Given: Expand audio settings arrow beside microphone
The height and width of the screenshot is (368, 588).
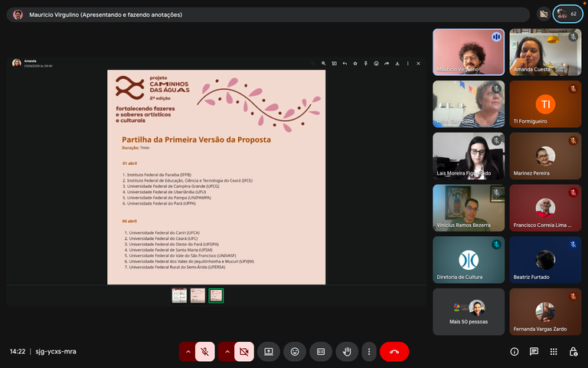Looking at the screenshot, I should coord(188,352).
